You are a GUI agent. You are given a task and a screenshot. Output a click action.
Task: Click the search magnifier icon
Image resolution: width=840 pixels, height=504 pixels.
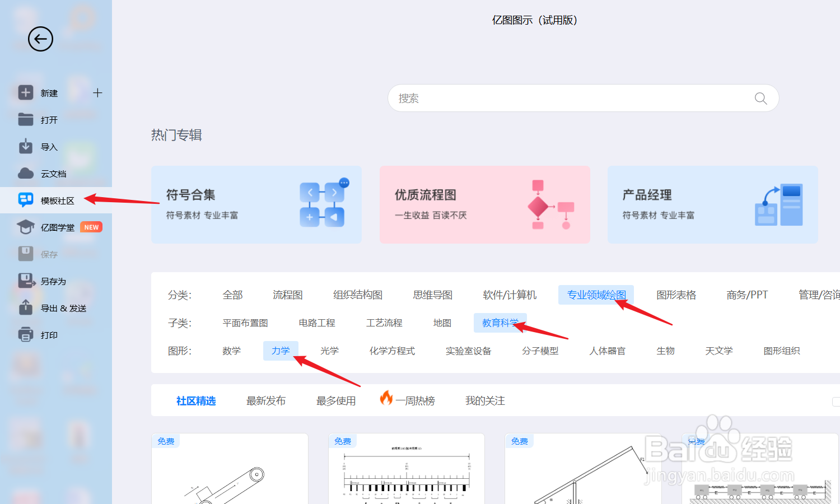760,99
